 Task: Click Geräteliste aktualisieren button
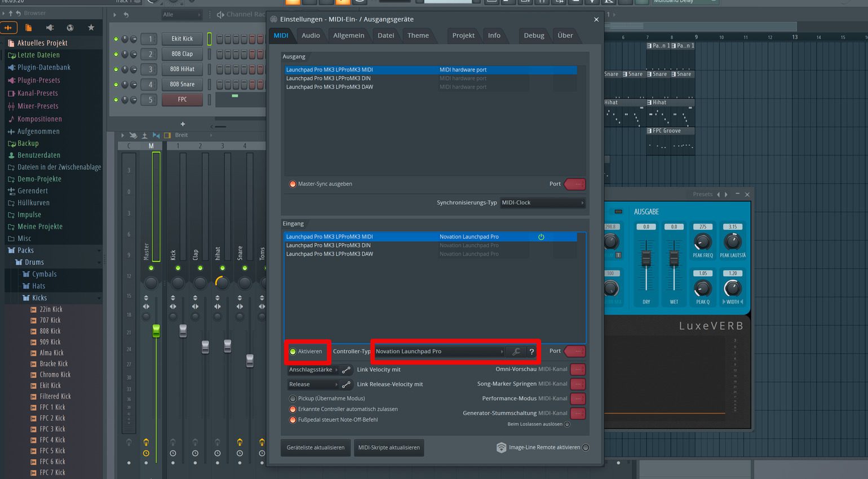coord(315,447)
